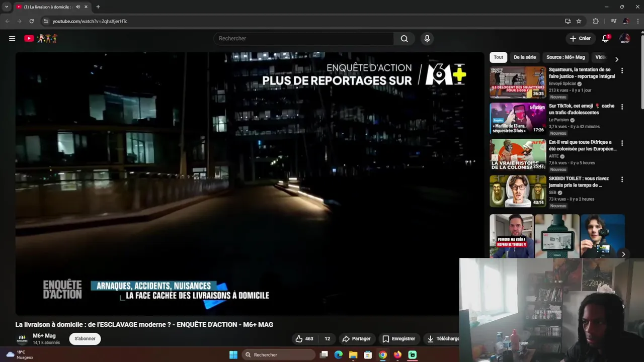The height and width of the screenshot is (362, 644).
Task: Open the YouTube account avatar menu
Action: [x=624, y=38]
